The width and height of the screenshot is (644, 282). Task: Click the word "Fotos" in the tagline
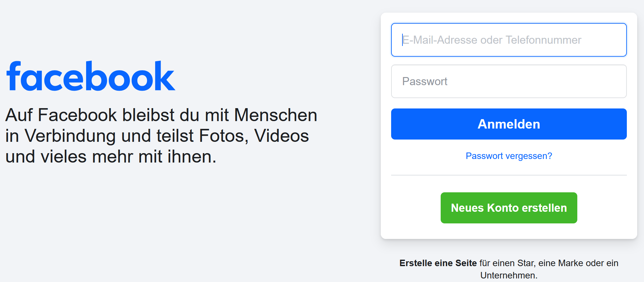click(223, 136)
